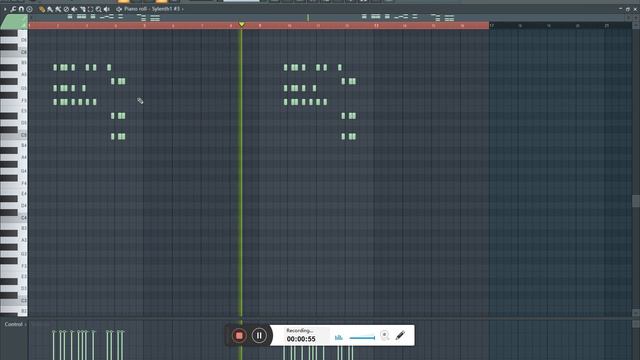
Task: Toggle the recorder webcam icon
Action: point(384,336)
